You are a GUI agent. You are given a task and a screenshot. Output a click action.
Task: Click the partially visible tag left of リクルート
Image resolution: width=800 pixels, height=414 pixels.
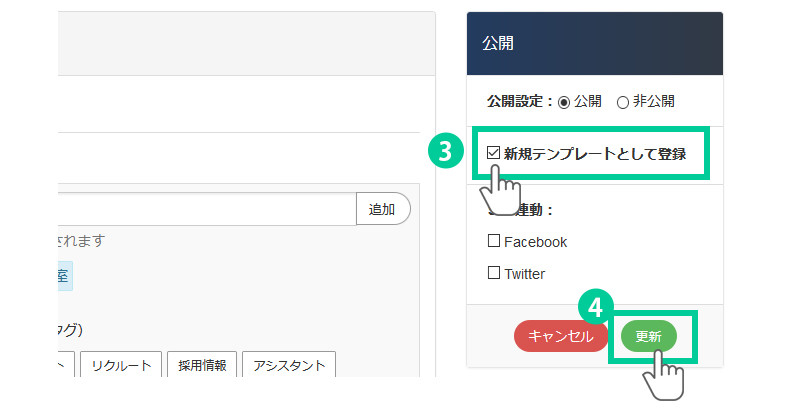[x=64, y=365]
